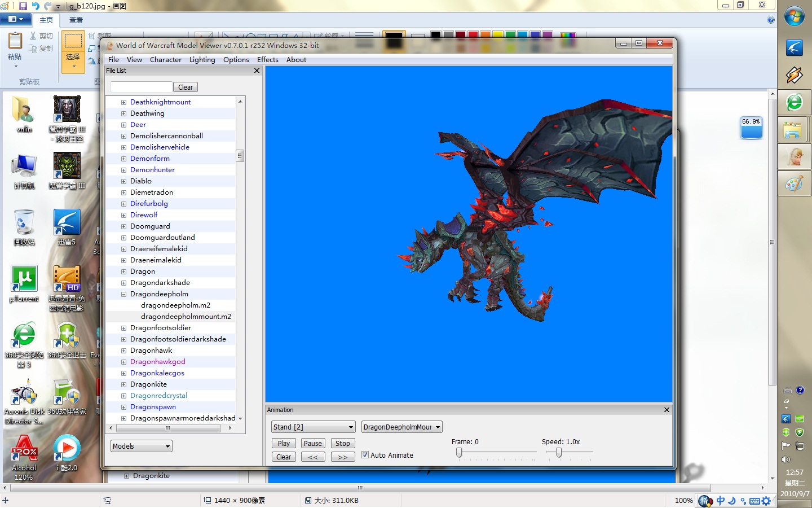Click the << previous frame button
The image size is (812, 508).
click(x=313, y=457)
